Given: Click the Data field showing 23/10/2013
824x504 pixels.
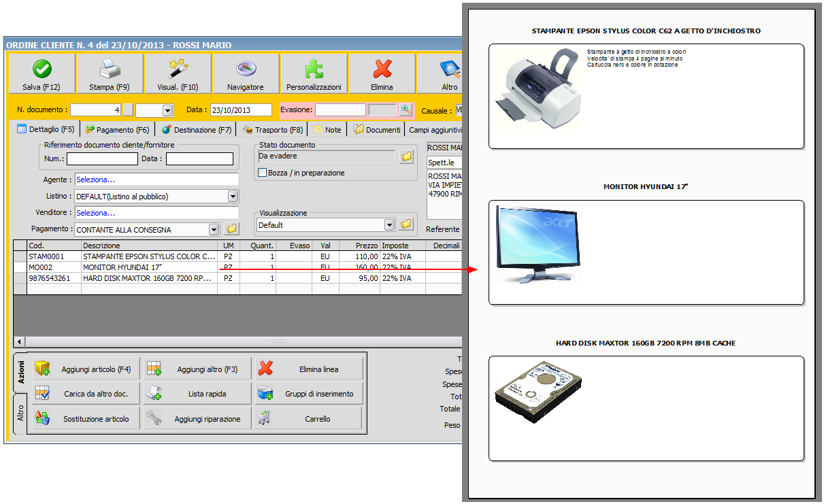Looking at the screenshot, I should pyautogui.click(x=241, y=110).
